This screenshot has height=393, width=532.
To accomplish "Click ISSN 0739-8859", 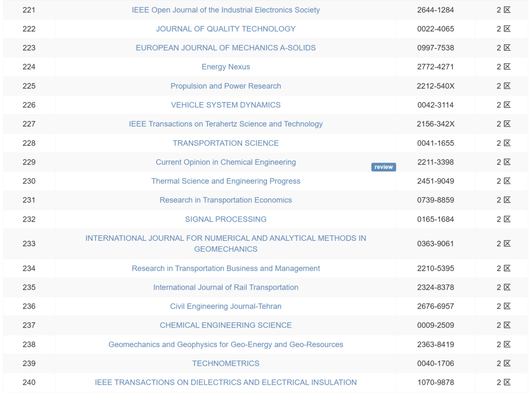I will pyautogui.click(x=435, y=200).
